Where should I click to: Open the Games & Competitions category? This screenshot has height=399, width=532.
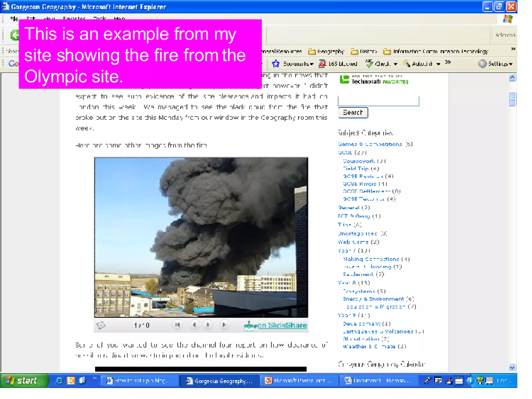pos(370,144)
